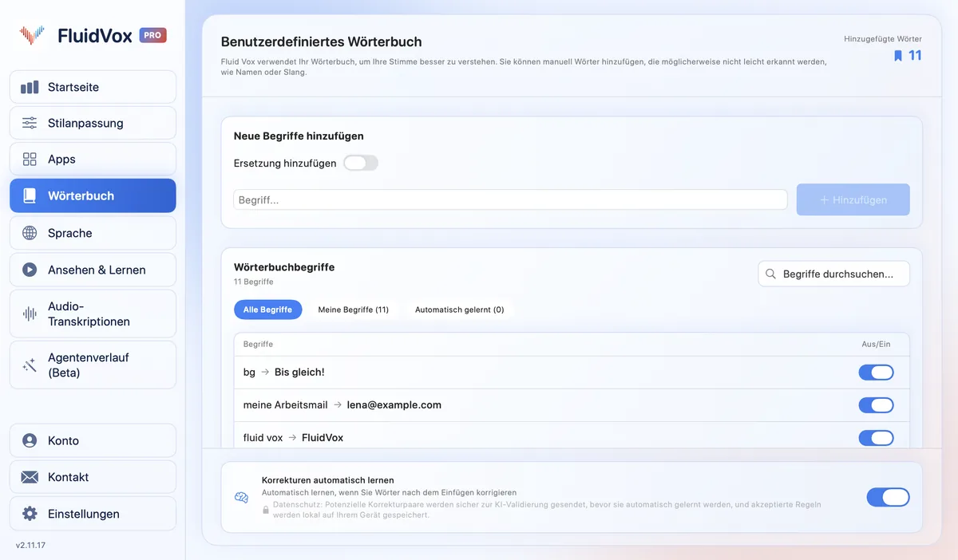Click the Stilanpassung sliders icon

pyautogui.click(x=30, y=123)
